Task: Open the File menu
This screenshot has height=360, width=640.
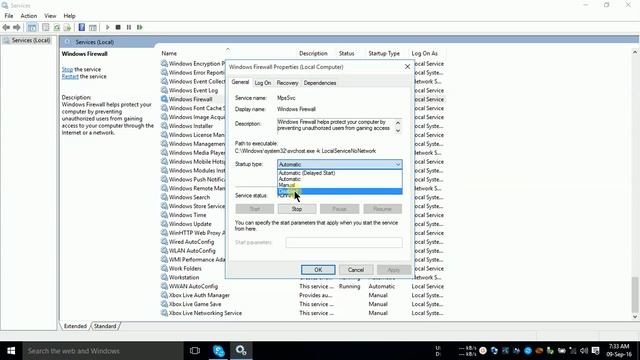Action: (x=9, y=16)
